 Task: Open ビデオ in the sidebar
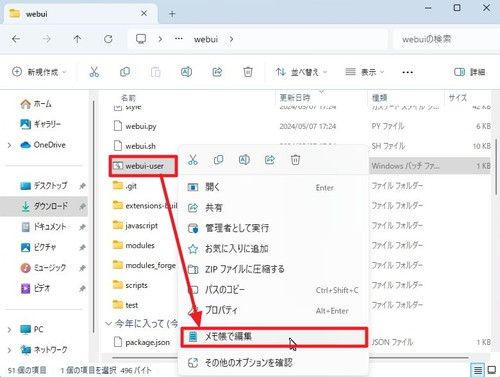pos(35,288)
